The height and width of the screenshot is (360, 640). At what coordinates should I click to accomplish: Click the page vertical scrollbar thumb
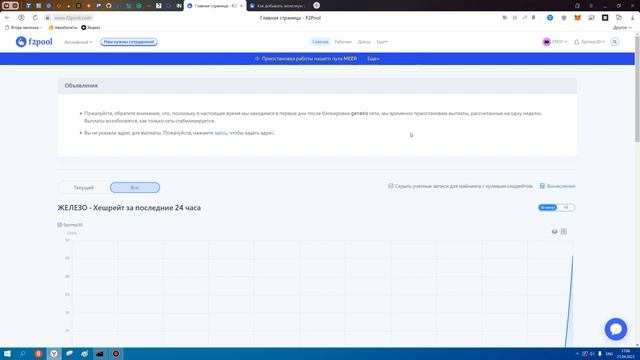[x=637, y=90]
